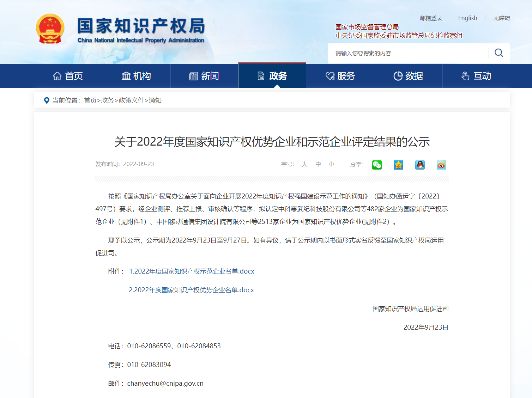Set font size to 中 (medium)

[x=318, y=164]
